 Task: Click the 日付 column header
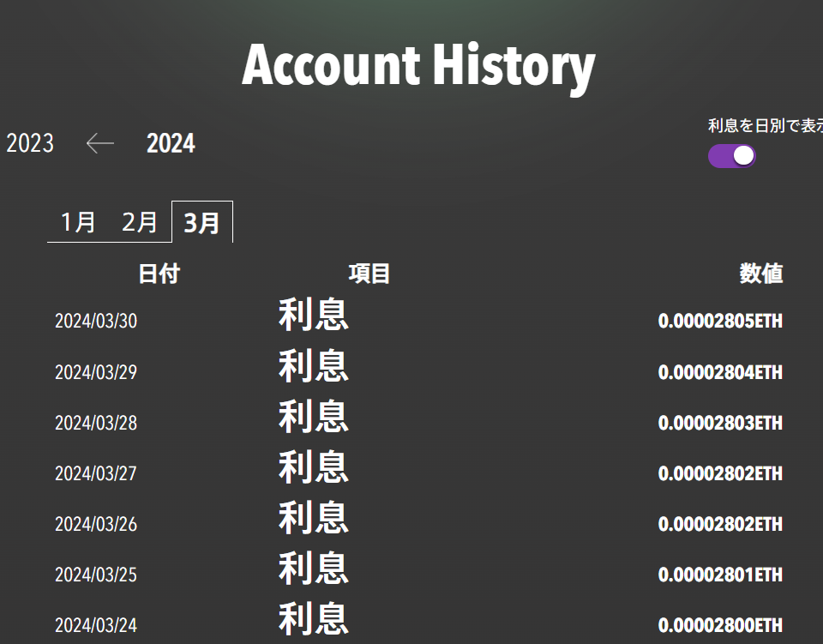159,274
